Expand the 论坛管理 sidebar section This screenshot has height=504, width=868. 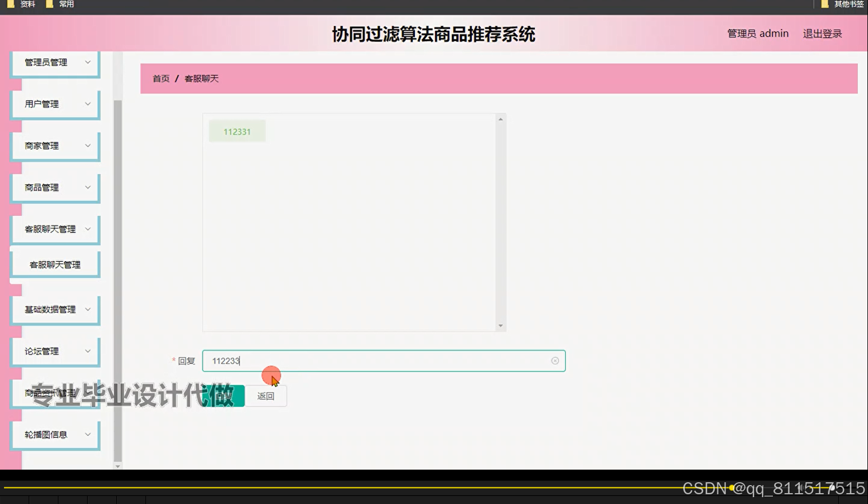pos(55,351)
